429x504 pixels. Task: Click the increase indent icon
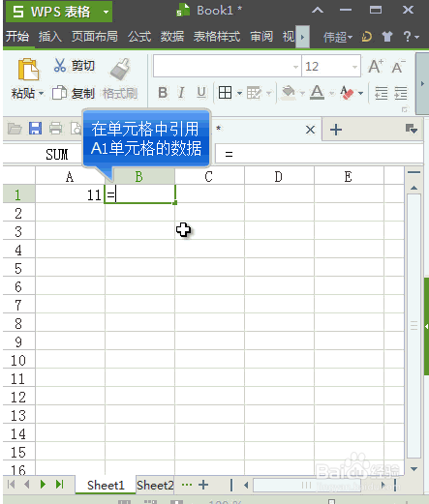[401, 93]
